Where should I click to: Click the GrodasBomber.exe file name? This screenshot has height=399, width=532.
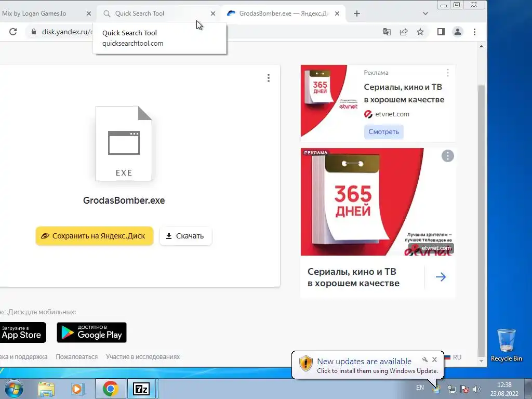click(124, 200)
